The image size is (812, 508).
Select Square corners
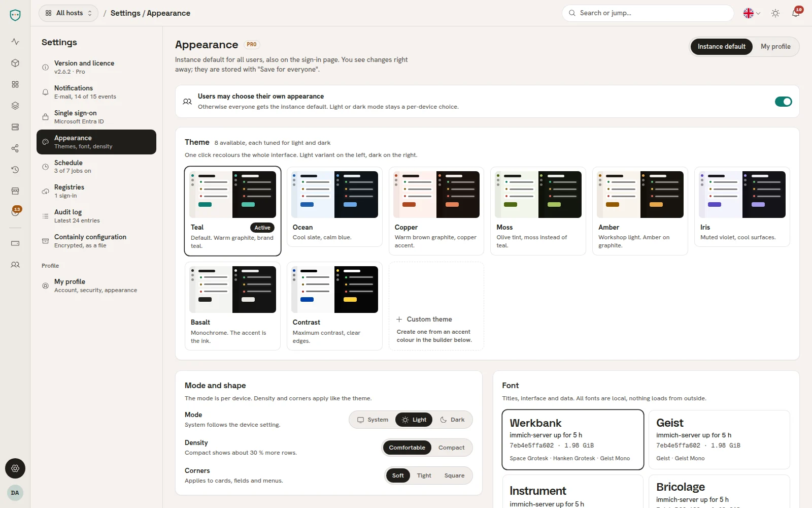tap(454, 475)
